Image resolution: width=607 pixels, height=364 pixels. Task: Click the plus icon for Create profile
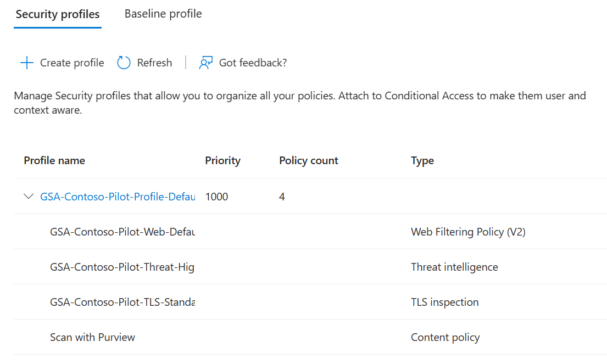(x=27, y=63)
